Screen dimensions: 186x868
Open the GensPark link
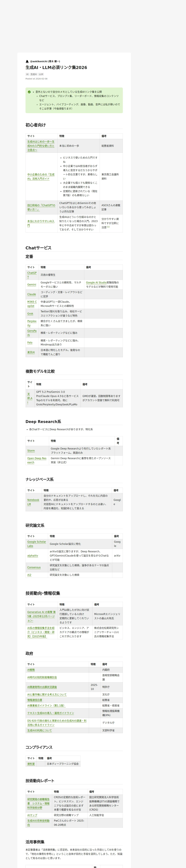point(32,333)
